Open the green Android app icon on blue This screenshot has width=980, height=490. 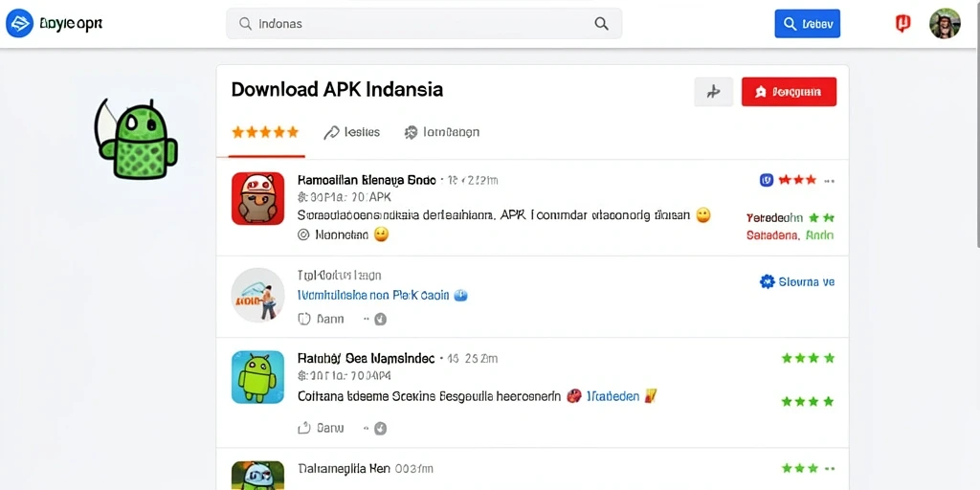pyautogui.click(x=257, y=377)
